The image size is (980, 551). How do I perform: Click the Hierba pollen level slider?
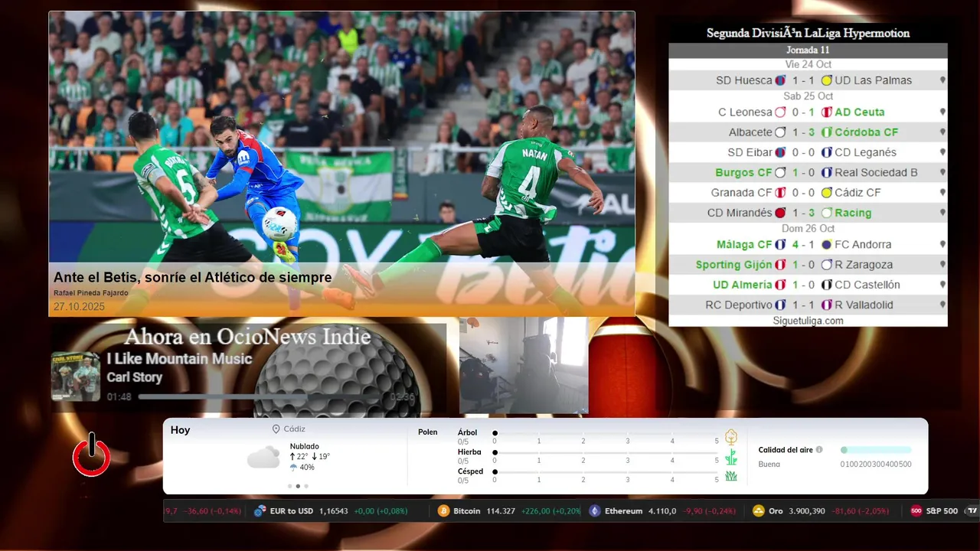tap(606, 452)
